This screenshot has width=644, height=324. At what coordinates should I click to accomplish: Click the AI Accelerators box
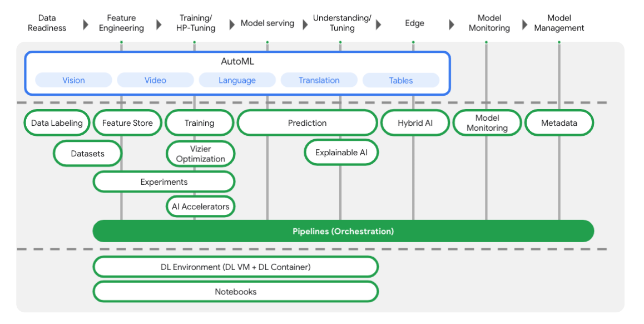pyautogui.click(x=200, y=207)
